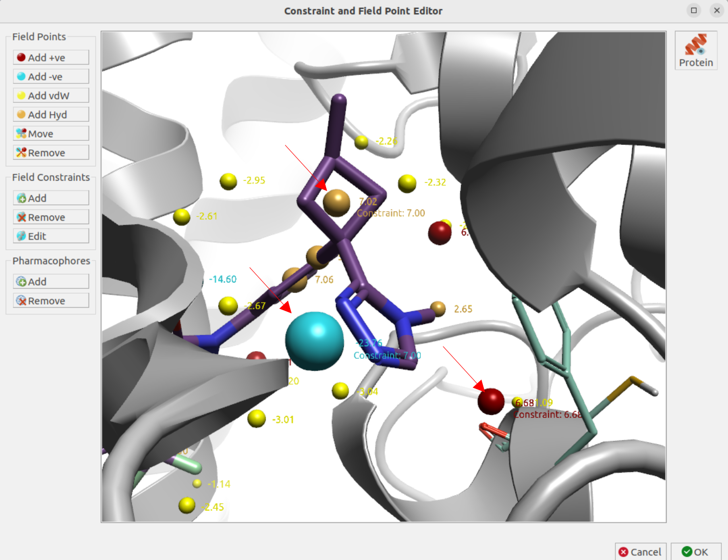Click the orange sphere icon on Add Hyd
728x560 pixels.
(21, 114)
